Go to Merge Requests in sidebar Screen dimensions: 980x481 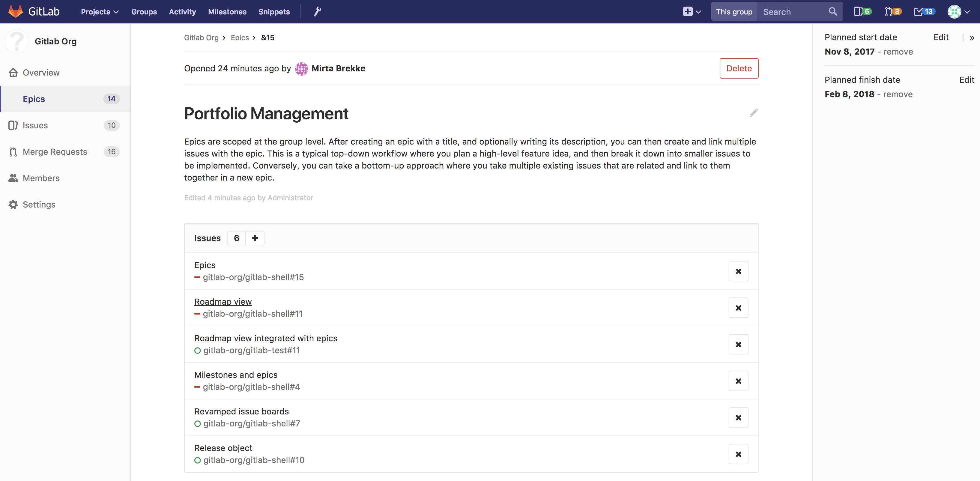[55, 152]
